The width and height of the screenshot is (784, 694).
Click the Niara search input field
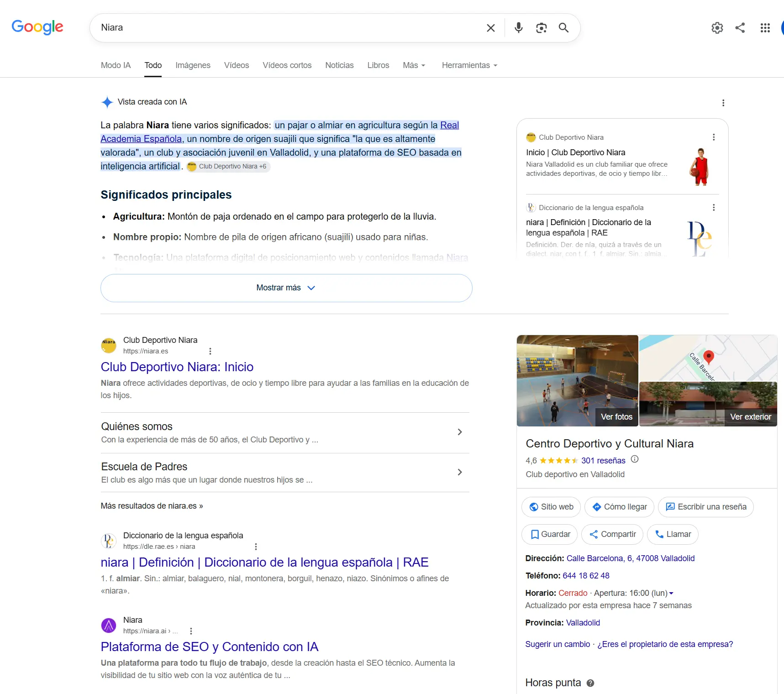click(x=288, y=28)
